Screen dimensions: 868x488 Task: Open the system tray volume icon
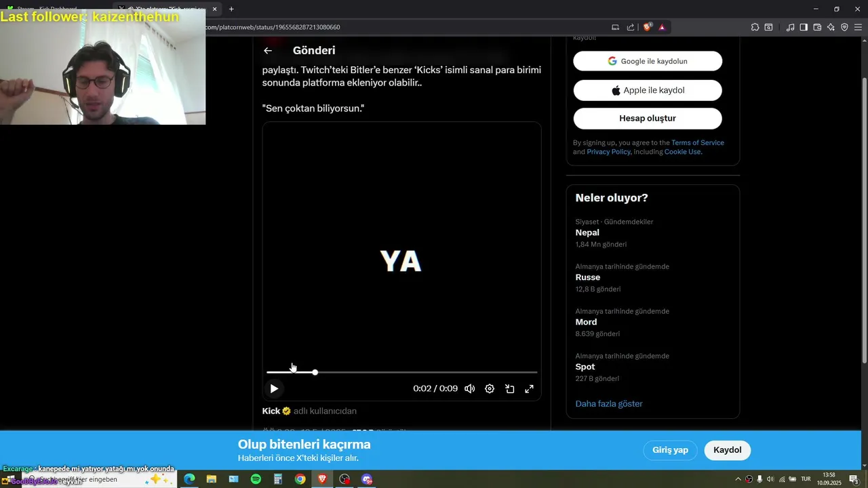coord(770,479)
